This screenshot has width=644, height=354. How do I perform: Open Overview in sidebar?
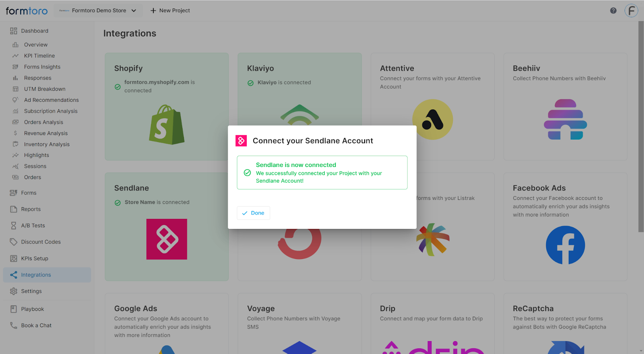pos(36,45)
